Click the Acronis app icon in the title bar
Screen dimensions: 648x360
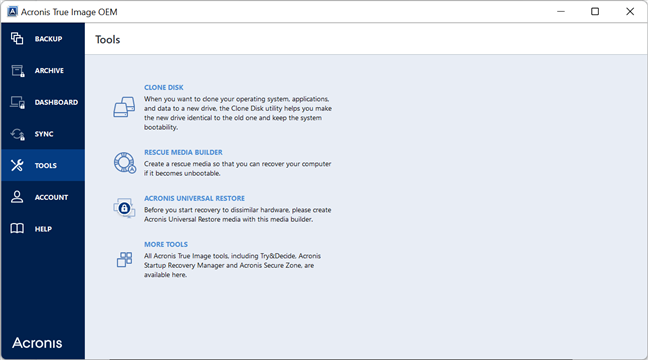click(12, 12)
